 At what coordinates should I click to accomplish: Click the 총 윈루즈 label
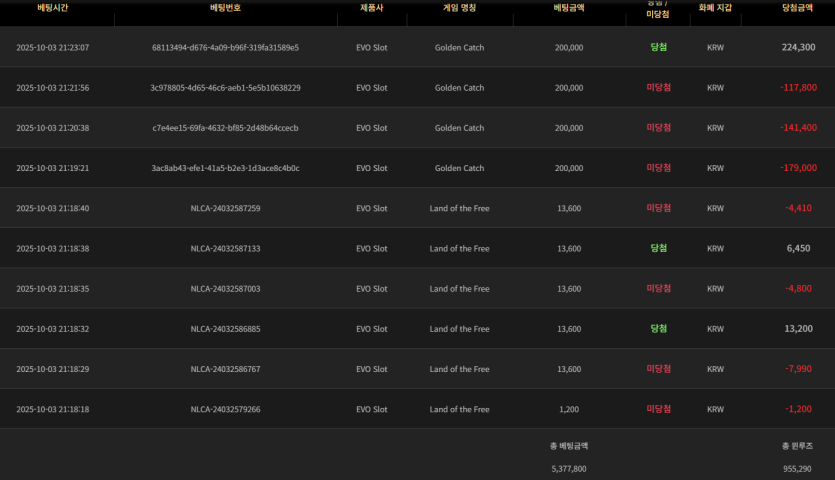[797, 446]
